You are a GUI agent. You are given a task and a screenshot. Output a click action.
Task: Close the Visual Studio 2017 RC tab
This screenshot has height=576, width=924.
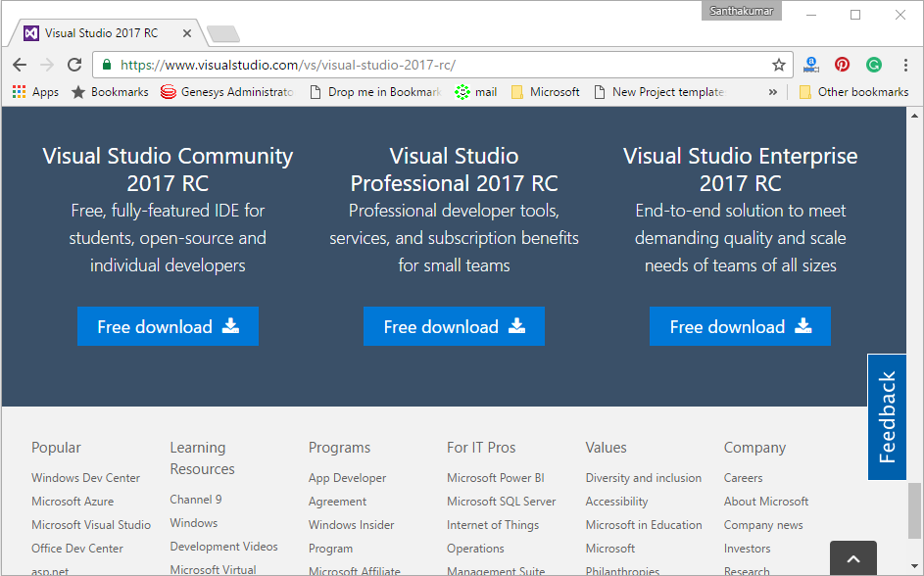(x=187, y=33)
